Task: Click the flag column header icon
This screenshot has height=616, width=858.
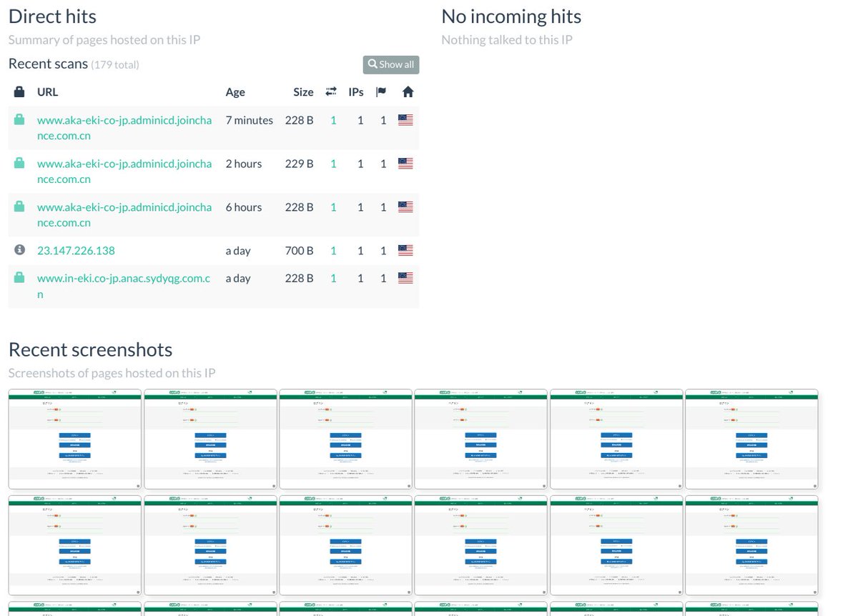Action: pos(381,91)
